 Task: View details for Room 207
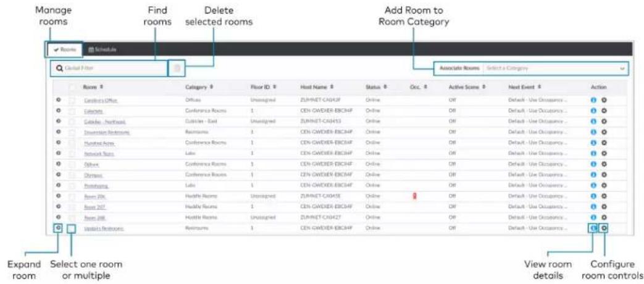[x=593, y=207]
